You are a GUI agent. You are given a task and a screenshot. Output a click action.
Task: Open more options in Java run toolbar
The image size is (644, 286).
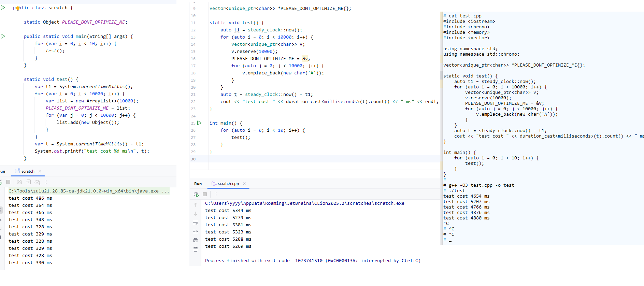(x=46, y=182)
